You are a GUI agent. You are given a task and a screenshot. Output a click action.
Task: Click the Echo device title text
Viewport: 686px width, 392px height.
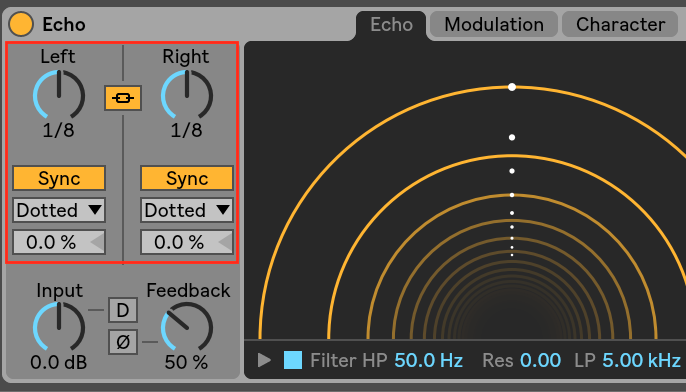click(x=64, y=24)
